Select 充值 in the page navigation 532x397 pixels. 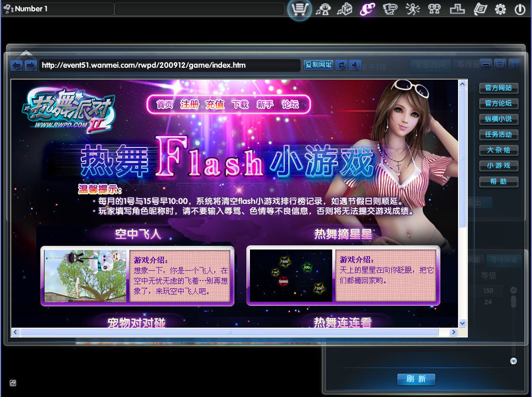[215, 104]
